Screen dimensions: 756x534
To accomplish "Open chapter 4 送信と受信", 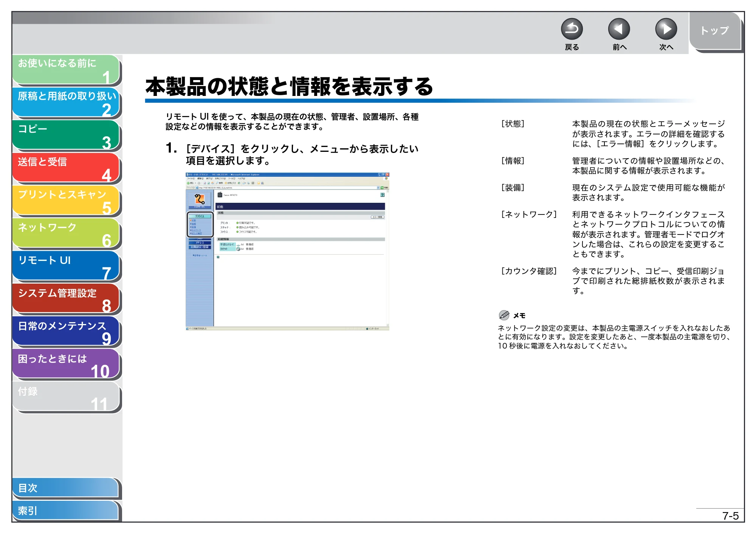I will click(x=66, y=168).
